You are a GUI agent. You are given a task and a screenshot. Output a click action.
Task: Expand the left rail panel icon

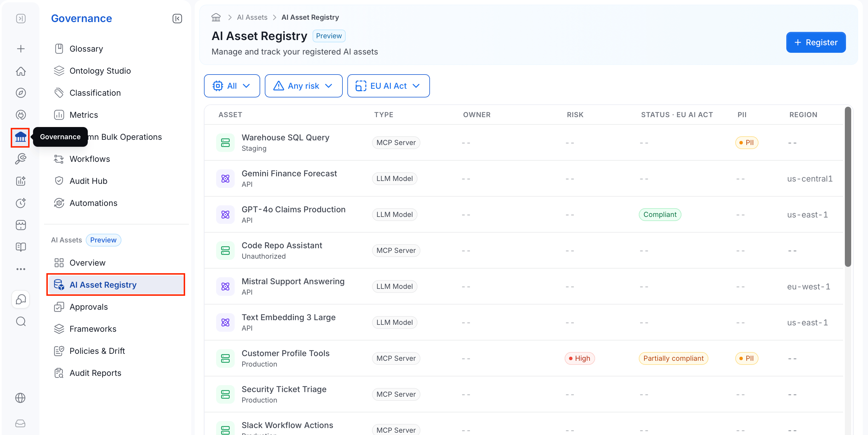pos(21,19)
